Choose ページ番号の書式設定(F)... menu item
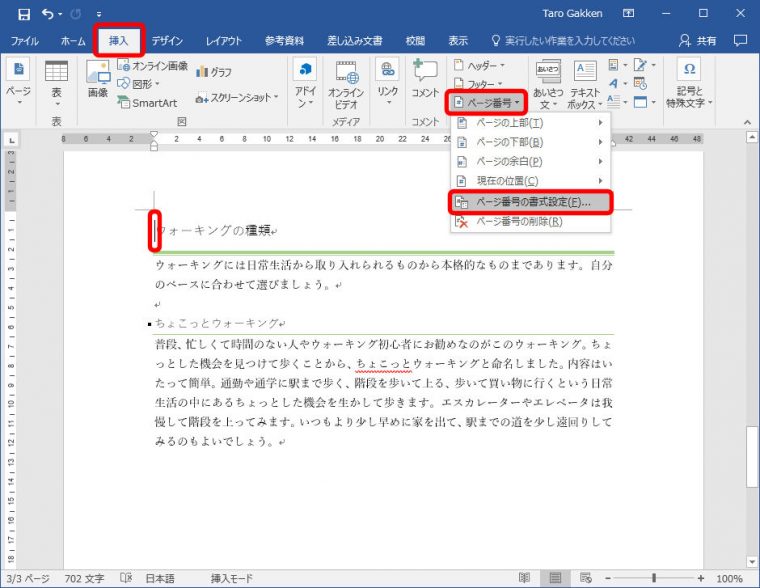760x588 pixels. click(x=530, y=202)
